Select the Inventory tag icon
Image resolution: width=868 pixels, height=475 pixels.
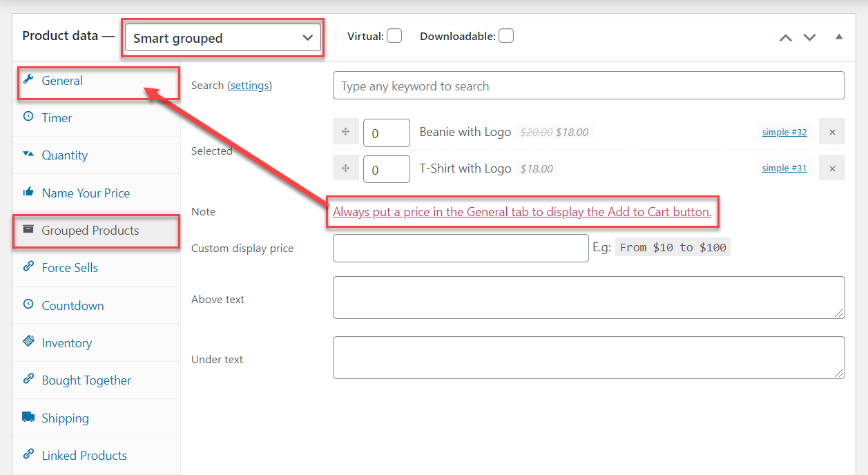pos(30,342)
